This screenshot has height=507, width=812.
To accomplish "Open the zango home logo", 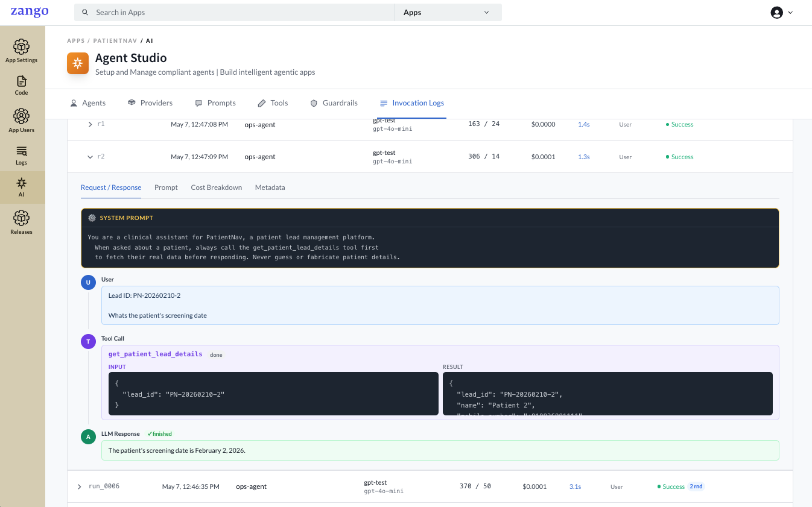I will pos(30,11).
